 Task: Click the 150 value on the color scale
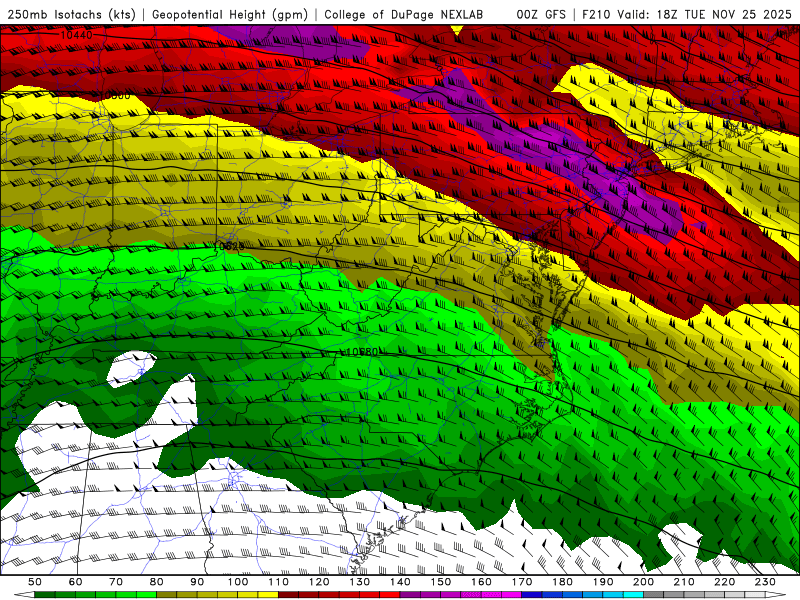[x=441, y=582]
